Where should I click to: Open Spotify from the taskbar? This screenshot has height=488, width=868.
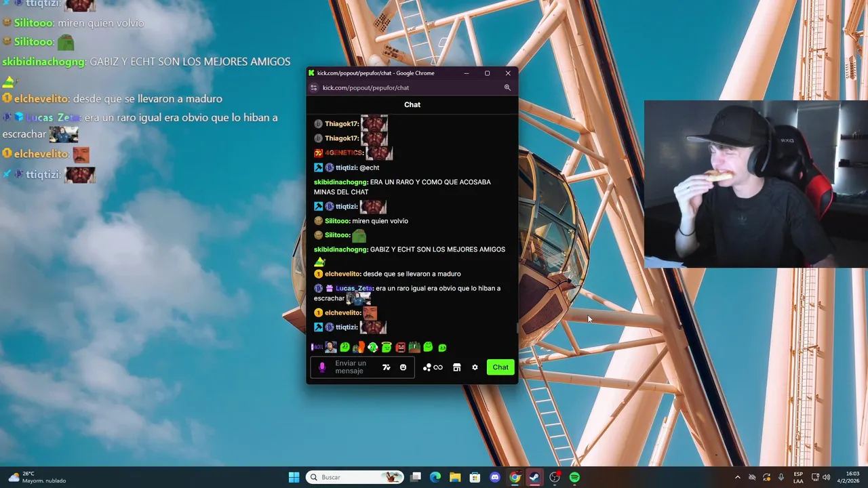(574, 477)
